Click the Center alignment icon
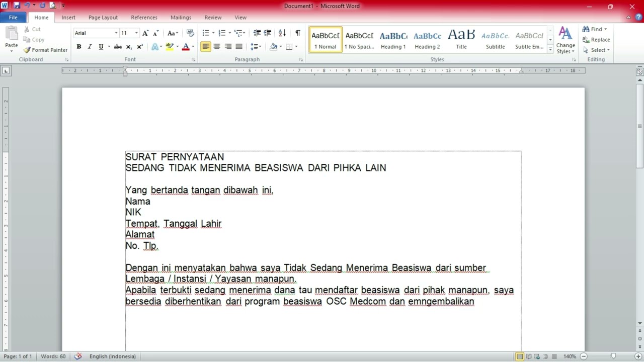This screenshot has height=362, width=644. [217, 47]
